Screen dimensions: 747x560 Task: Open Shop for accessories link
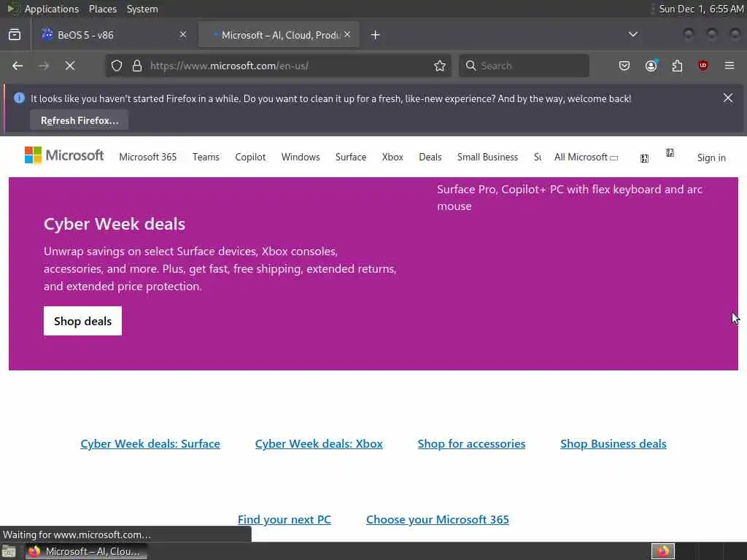pyautogui.click(x=471, y=444)
